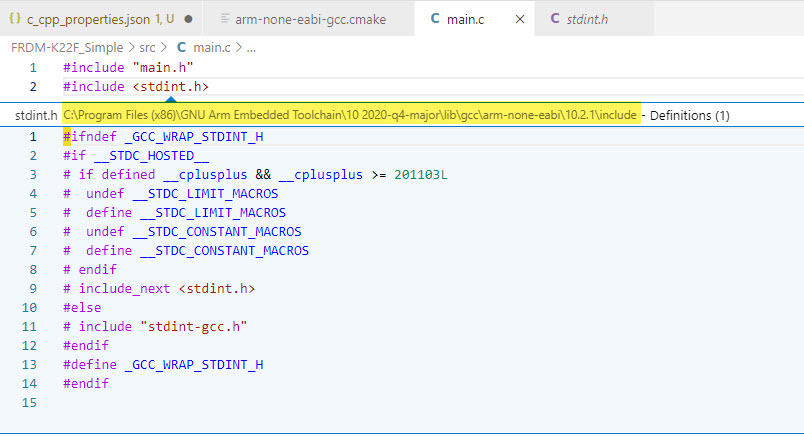Switch to the c_cpp_properties.json tab
Image resolution: width=804 pixels, height=436 pixels.
100,18
